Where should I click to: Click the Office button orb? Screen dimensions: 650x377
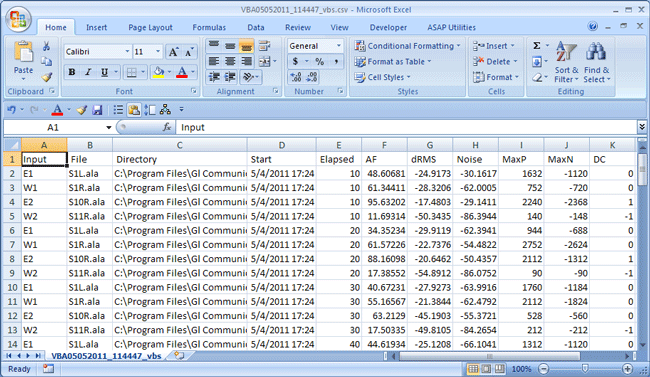point(18,19)
